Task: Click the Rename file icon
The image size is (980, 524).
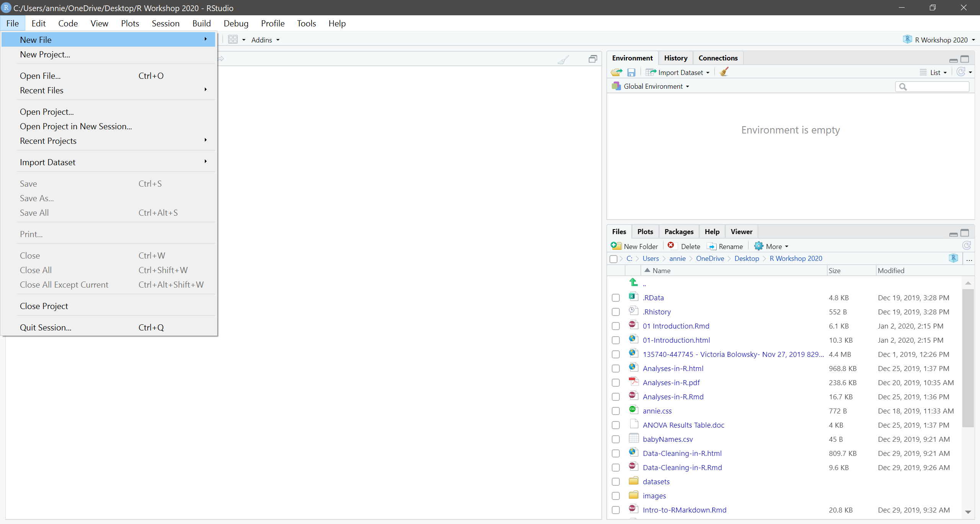Action: coord(712,246)
